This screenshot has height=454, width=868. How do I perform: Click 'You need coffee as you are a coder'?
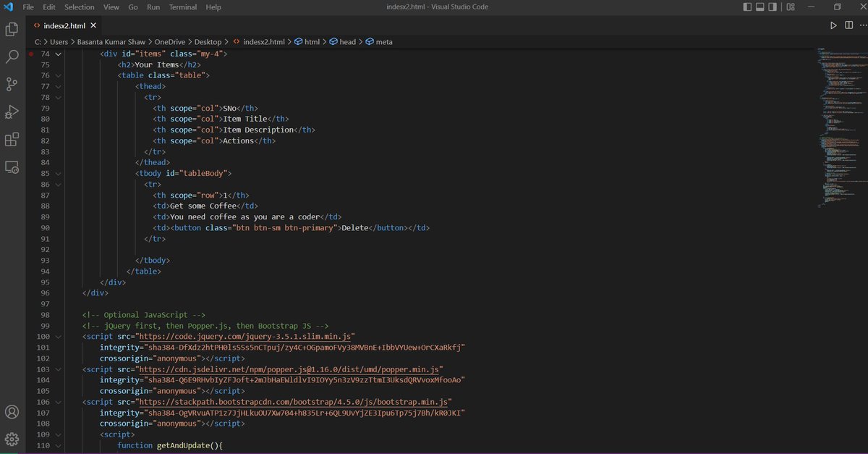coord(244,217)
